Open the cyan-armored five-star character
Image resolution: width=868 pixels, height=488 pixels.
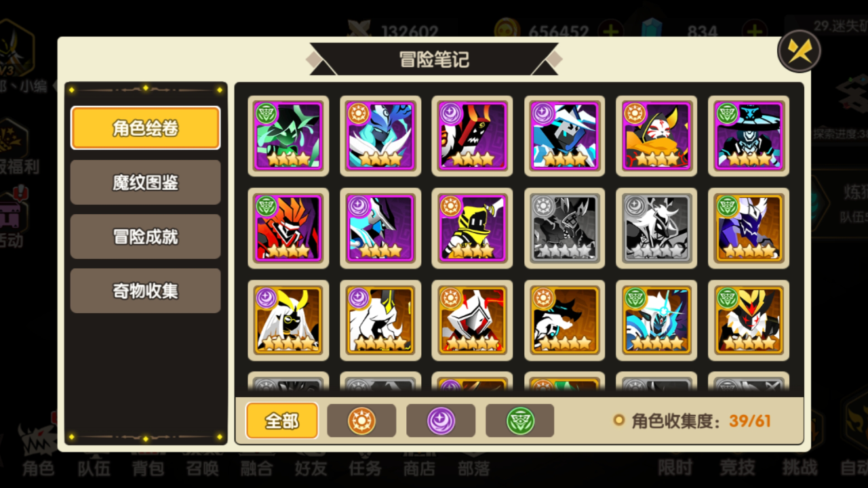click(x=656, y=320)
